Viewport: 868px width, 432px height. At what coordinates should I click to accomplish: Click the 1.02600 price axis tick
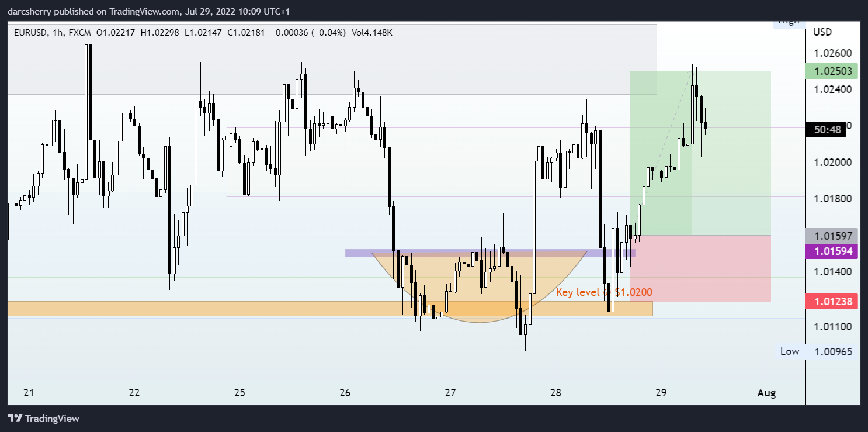tap(832, 53)
